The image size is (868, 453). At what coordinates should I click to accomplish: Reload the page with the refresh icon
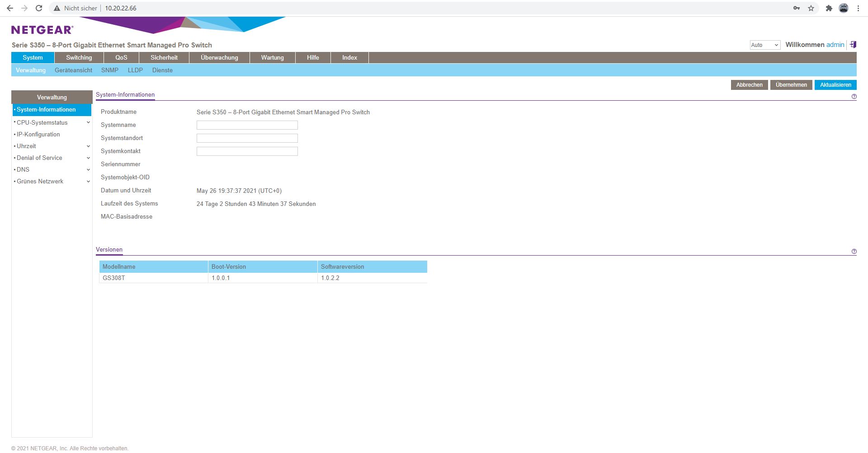(39, 8)
